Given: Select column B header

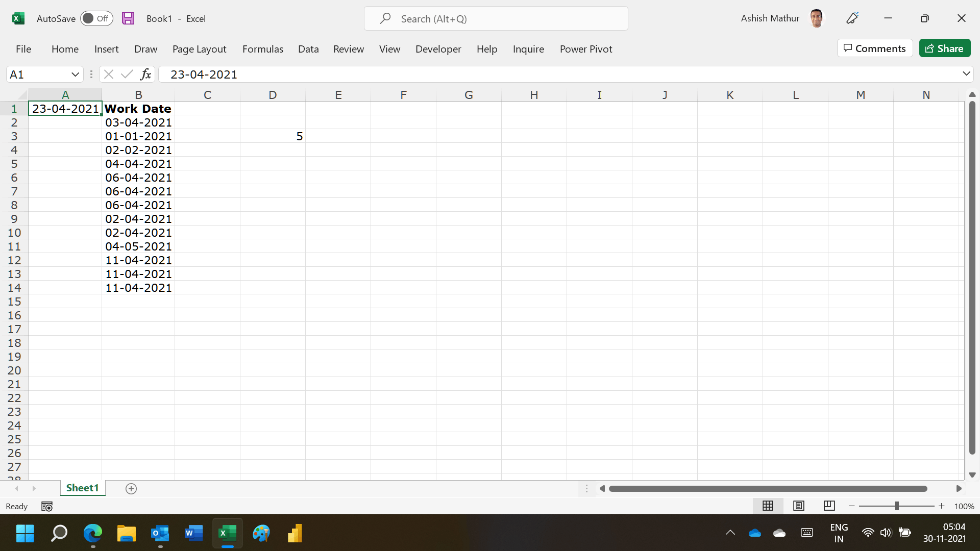Looking at the screenshot, I should pos(138,95).
